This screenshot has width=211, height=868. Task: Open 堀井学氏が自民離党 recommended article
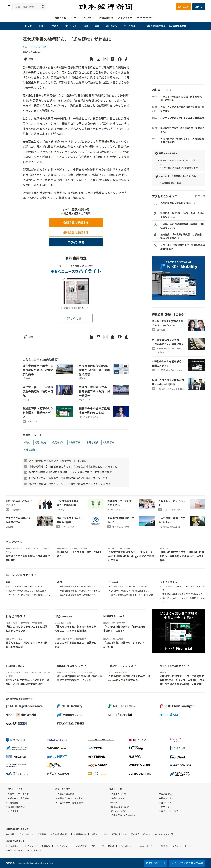(x=38, y=370)
